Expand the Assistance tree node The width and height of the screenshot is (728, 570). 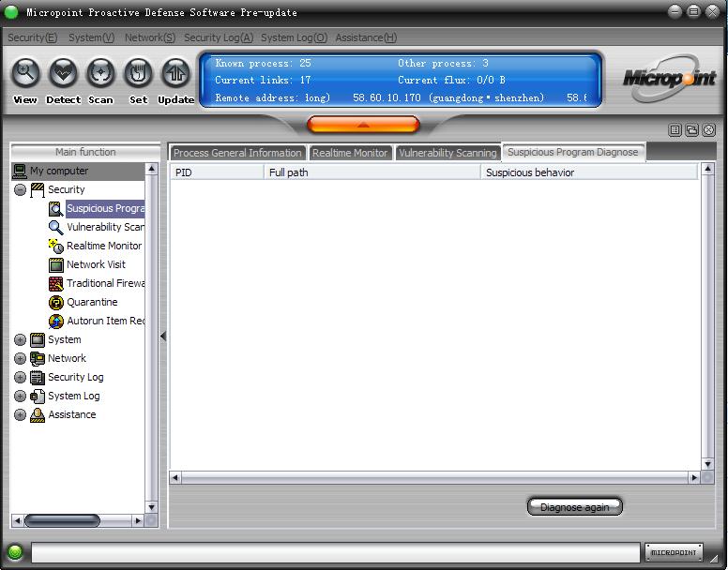point(20,414)
